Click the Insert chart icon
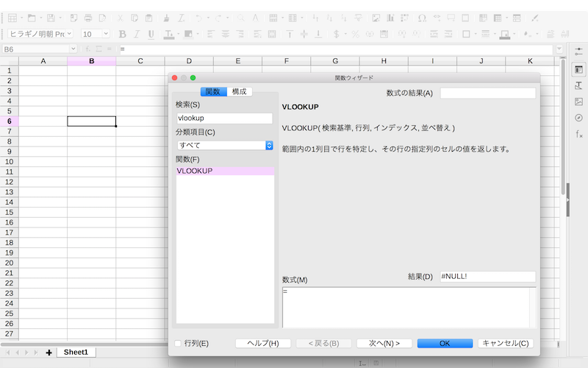Screen dimensions: 588x368 click(390, 18)
